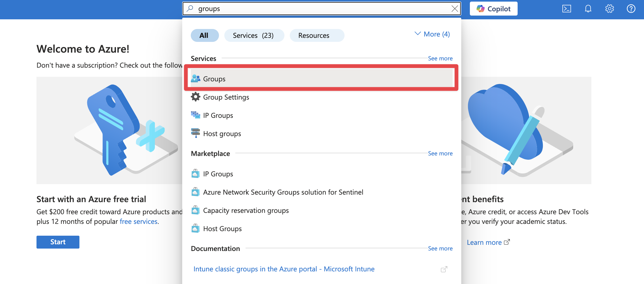Click the cloud and pencil illustration
This screenshot has width=644, height=284.
pos(526,130)
